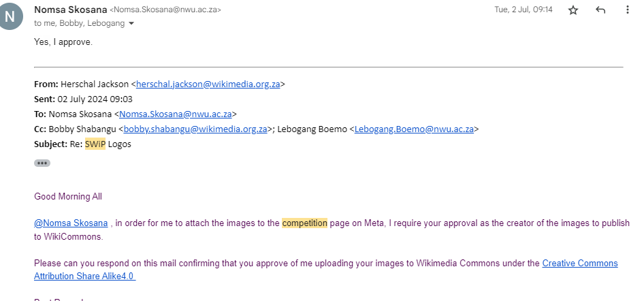Viewport: 644px width, 301px height.
Task: Click the email timestamp Tue, 2 Jul, 09:14
Action: tap(524, 10)
